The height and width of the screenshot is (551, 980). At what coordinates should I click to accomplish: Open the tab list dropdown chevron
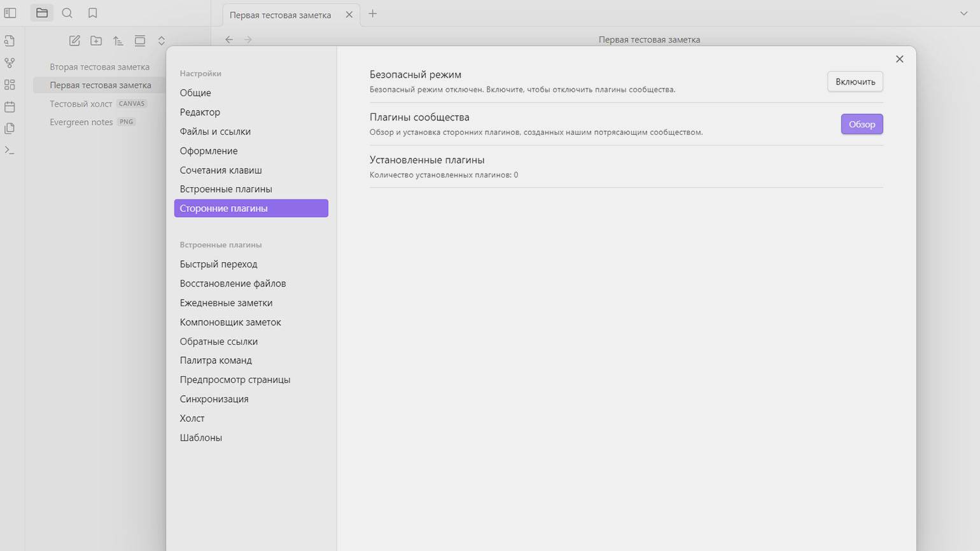click(963, 13)
